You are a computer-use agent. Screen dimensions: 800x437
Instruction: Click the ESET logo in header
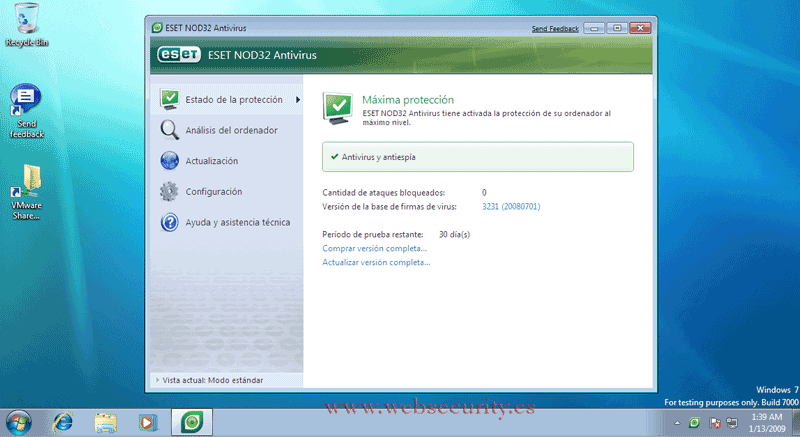179,55
